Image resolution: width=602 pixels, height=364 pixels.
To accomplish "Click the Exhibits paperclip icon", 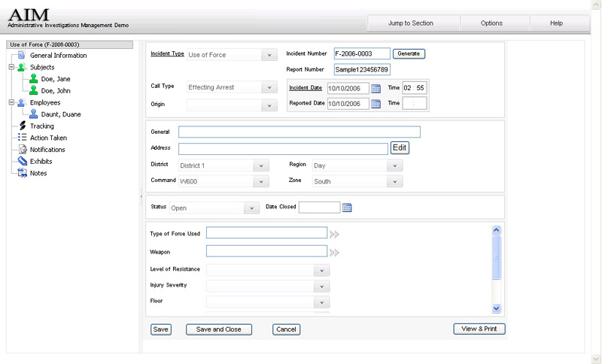I will [x=23, y=162].
